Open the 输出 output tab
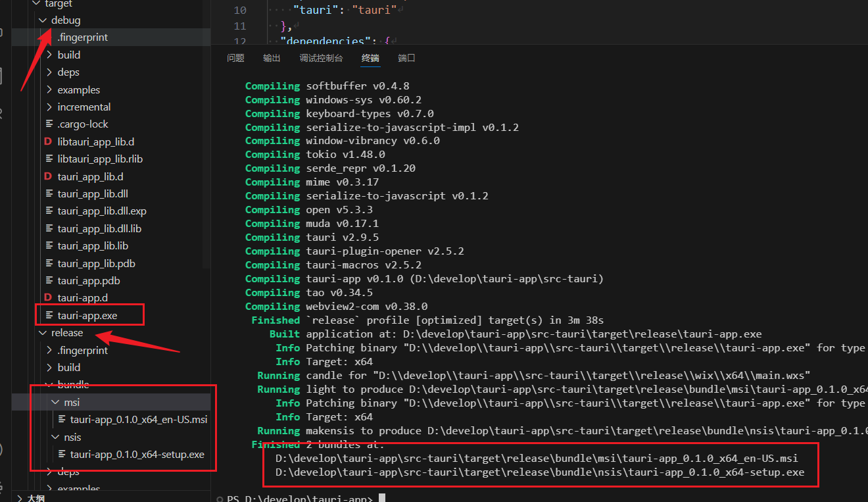This screenshot has height=502, width=868. click(x=272, y=58)
